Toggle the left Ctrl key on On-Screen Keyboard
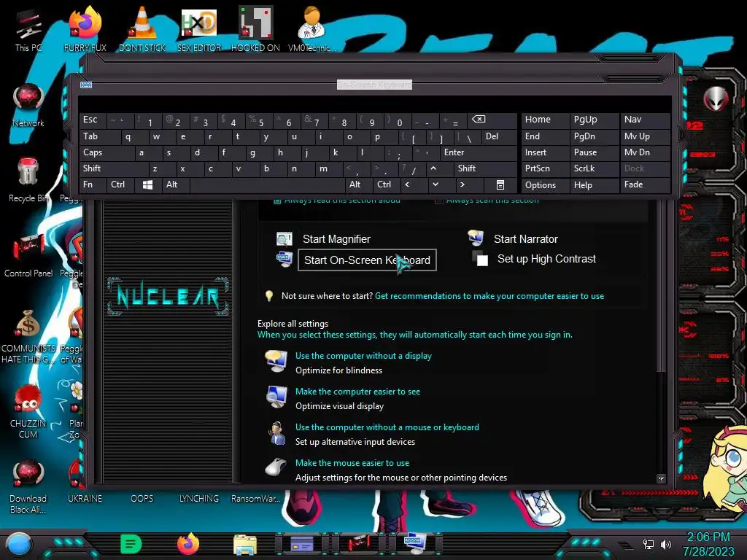The image size is (747, 560). click(x=120, y=184)
